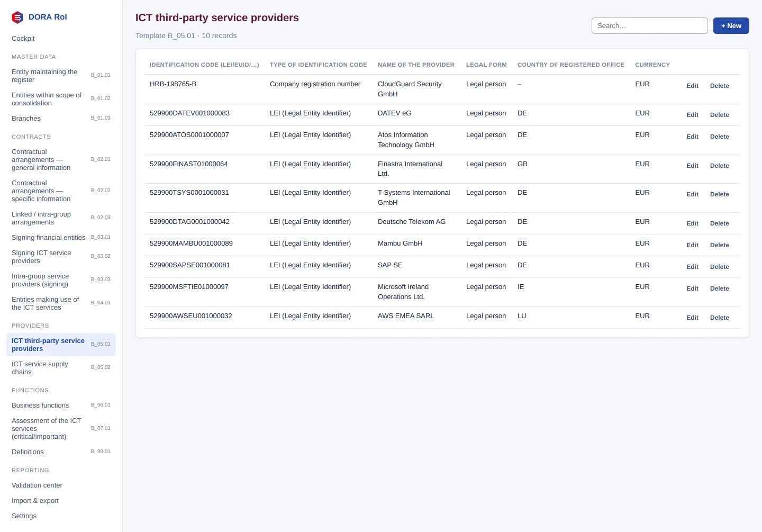Focus the Search input field
This screenshot has height=532, width=762.
(649, 26)
